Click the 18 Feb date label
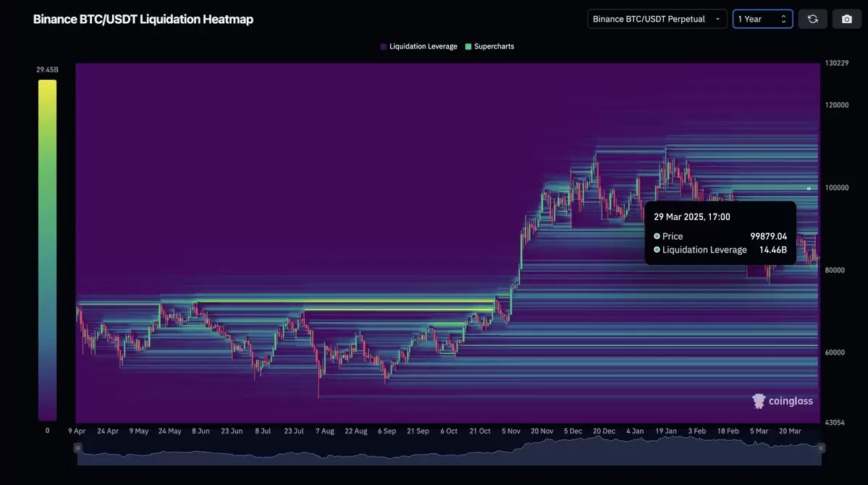The width and height of the screenshot is (868, 485). [728, 431]
